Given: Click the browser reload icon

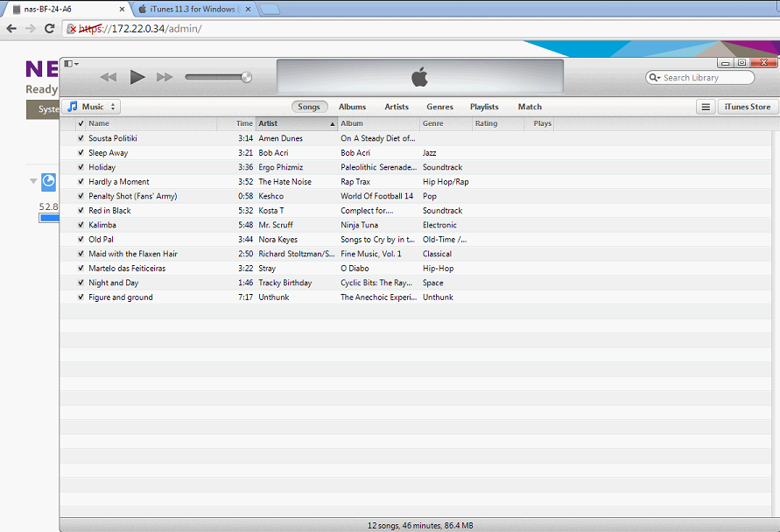Looking at the screenshot, I should (x=50, y=28).
